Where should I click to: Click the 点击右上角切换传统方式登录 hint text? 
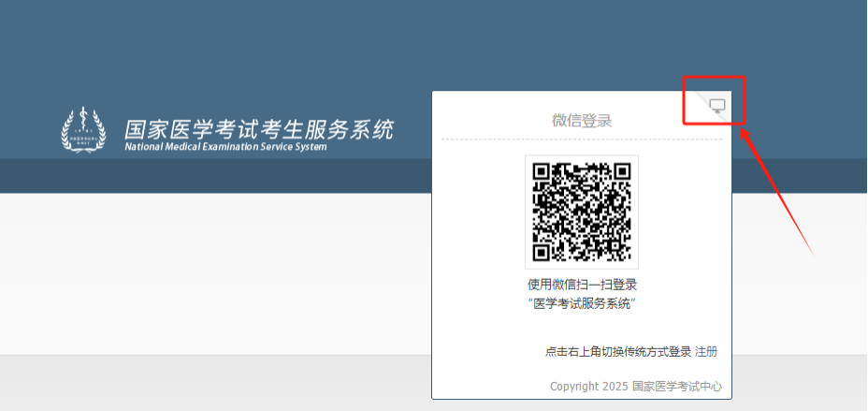(x=618, y=352)
